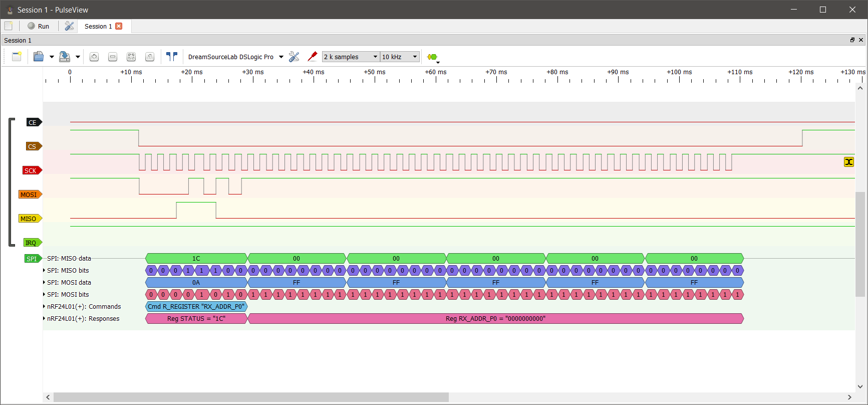Zoom in on the trace view
The image size is (868, 405).
[94, 57]
